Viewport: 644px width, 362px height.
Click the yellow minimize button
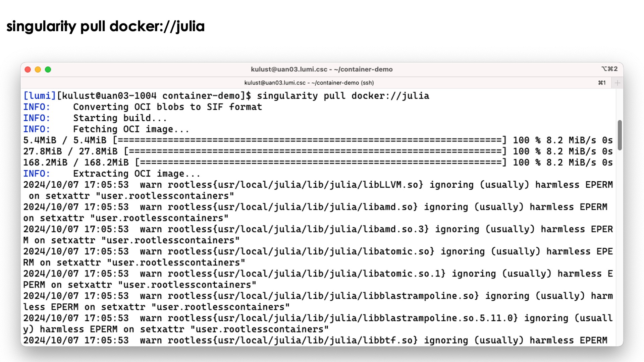coord(38,69)
